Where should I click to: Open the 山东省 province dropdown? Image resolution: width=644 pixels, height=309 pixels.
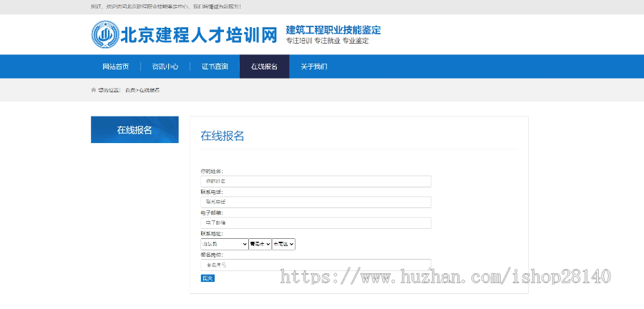(225, 244)
